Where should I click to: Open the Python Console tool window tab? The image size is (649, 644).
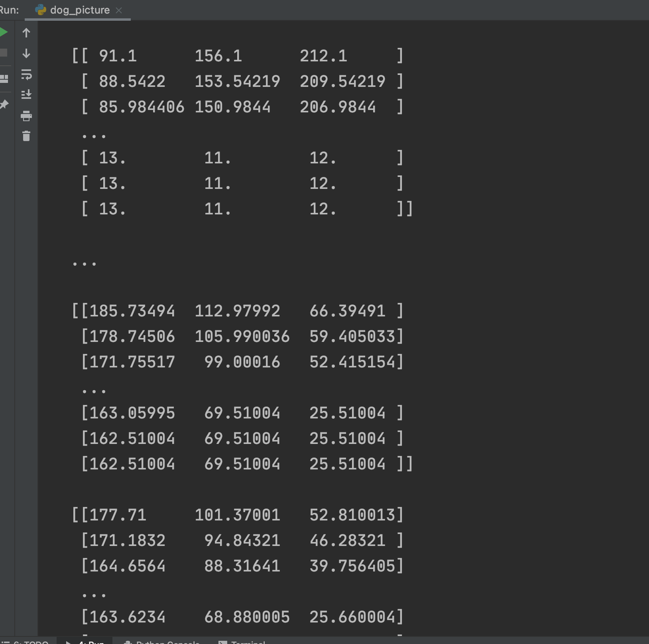[162, 642]
